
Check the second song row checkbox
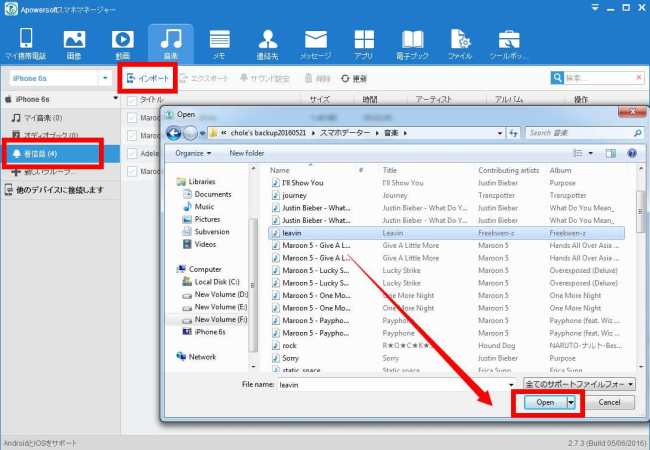132,135
